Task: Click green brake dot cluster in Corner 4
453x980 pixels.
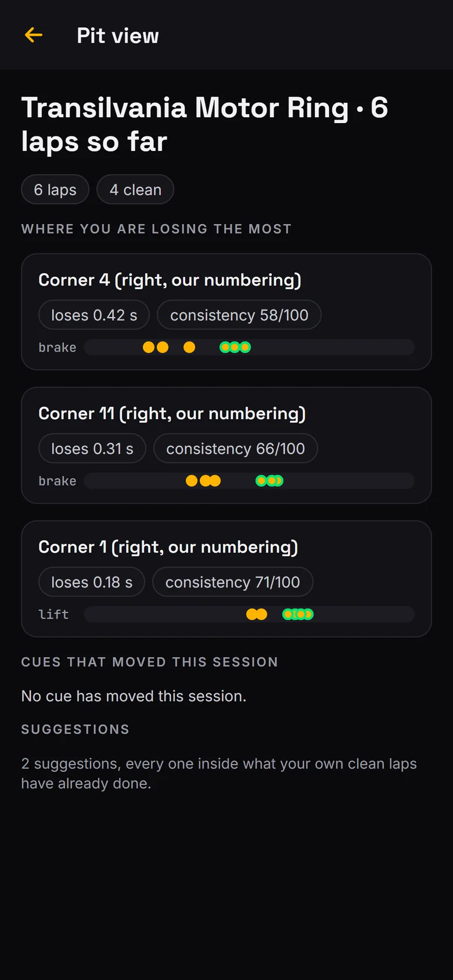Action: point(235,347)
